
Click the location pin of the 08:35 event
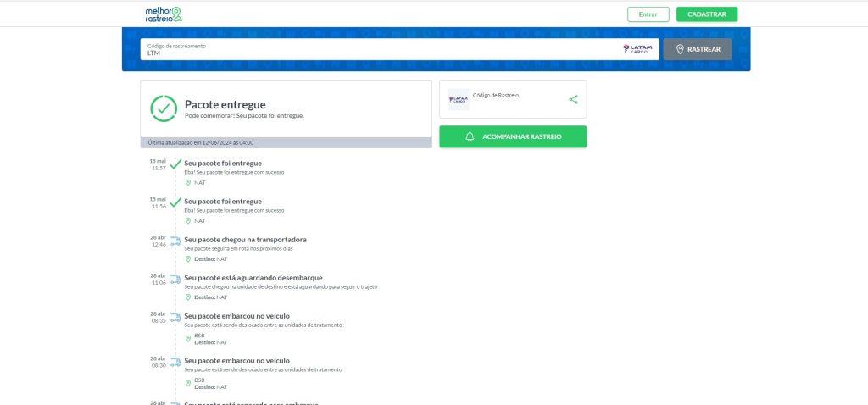click(187, 339)
